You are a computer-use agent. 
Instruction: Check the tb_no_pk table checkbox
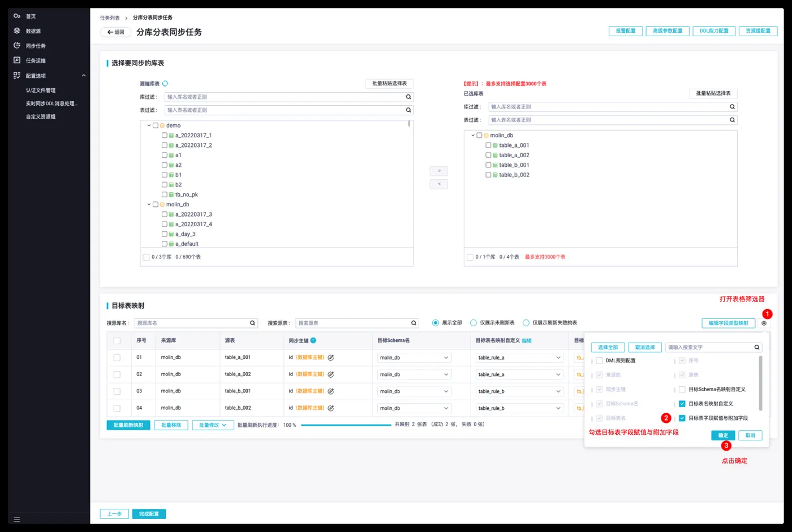[x=165, y=194]
